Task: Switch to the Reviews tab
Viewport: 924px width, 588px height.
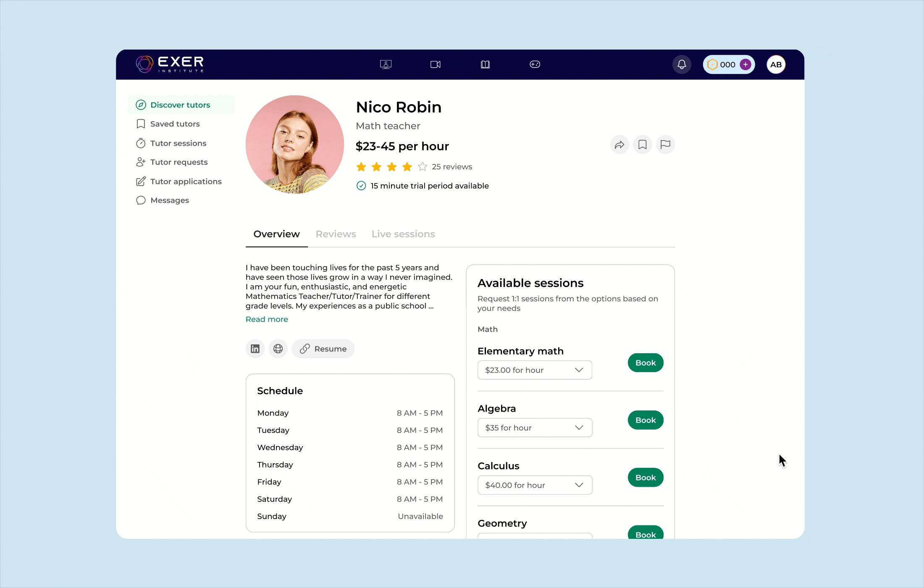Action: tap(336, 234)
